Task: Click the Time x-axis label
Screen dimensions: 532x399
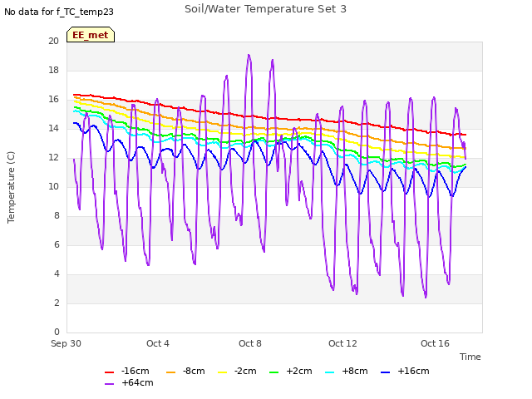Action: click(470, 357)
